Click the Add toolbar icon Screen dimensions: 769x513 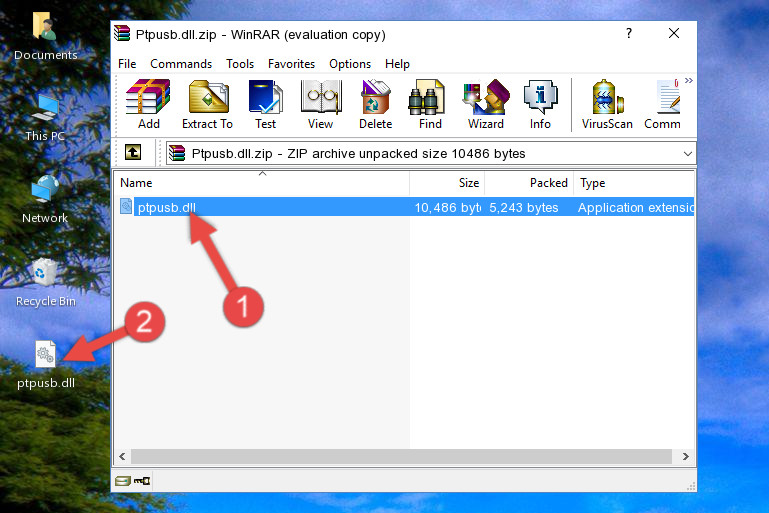pos(148,104)
